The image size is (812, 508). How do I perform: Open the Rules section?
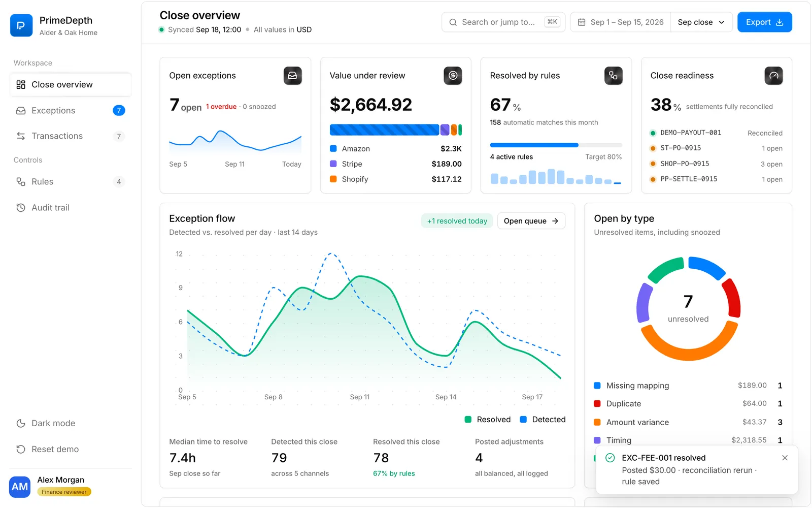click(71, 181)
